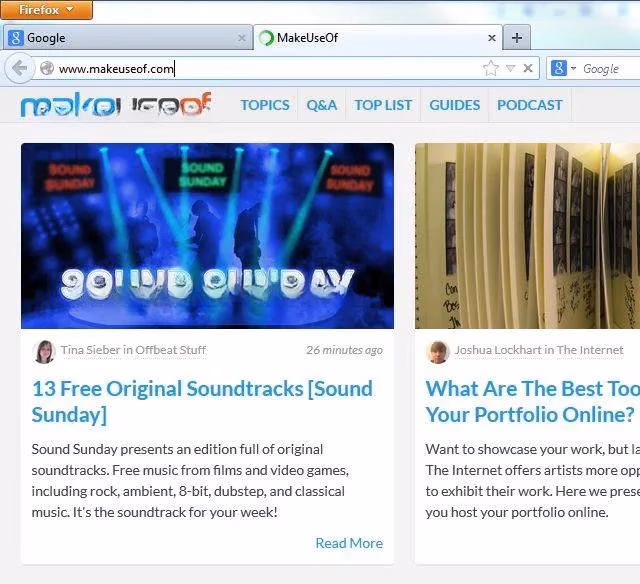This screenshot has width=640, height=584.
Task: Click the back navigation arrow button
Action: coord(19,68)
